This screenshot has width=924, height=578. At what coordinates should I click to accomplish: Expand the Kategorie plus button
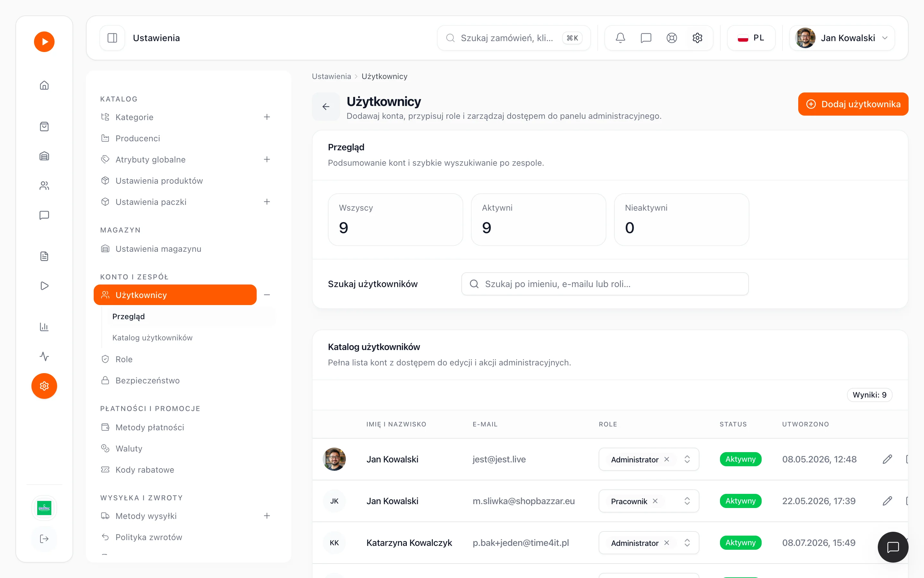[267, 117]
